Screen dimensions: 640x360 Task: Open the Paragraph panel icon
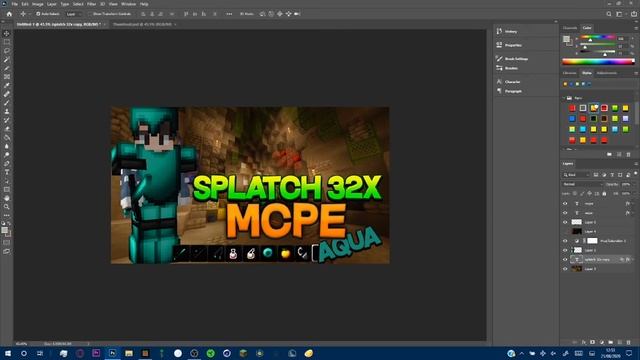point(499,91)
